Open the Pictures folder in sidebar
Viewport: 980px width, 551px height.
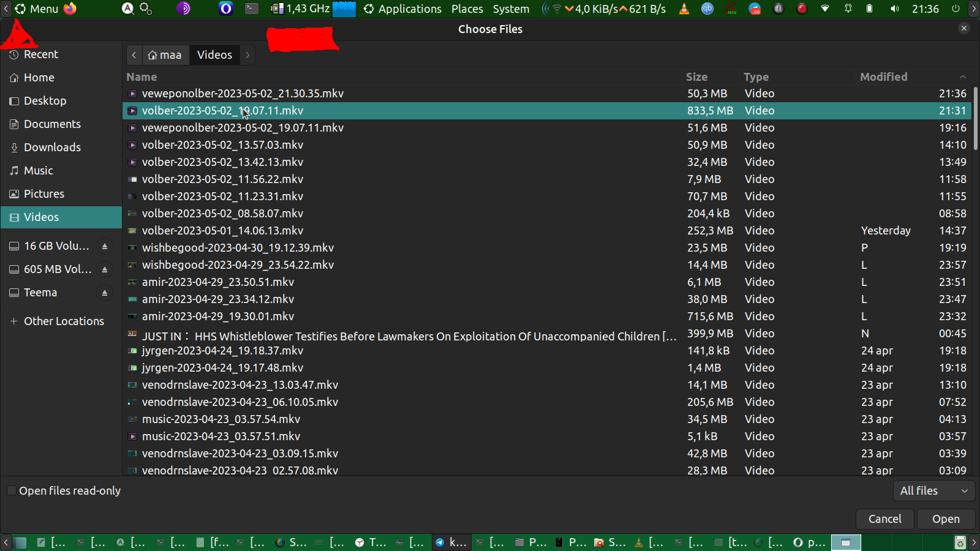43,194
